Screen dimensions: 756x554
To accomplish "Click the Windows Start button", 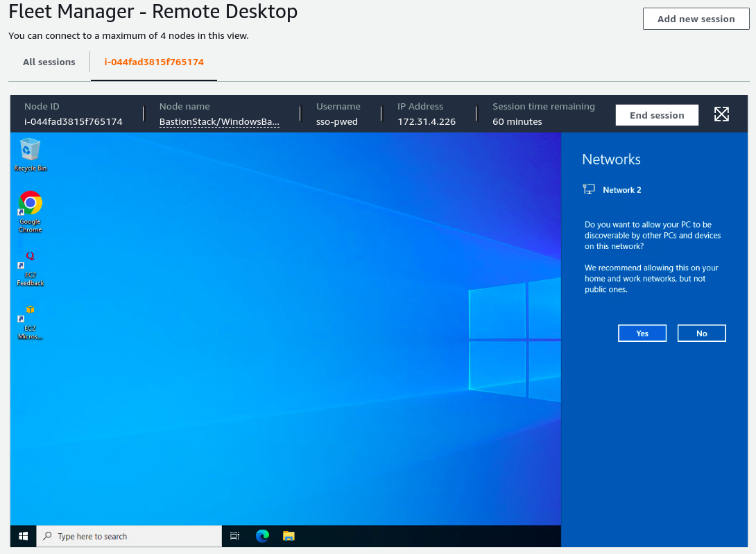I will pos(23,536).
